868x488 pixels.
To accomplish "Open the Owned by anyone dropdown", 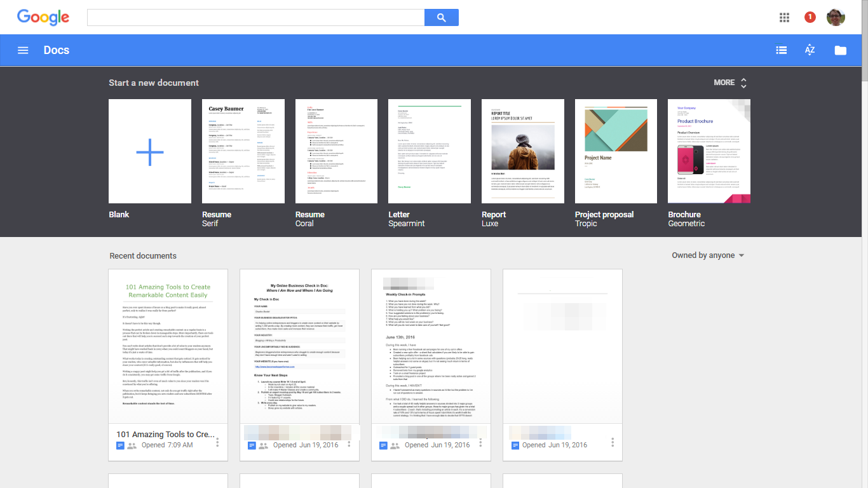I will coord(708,255).
